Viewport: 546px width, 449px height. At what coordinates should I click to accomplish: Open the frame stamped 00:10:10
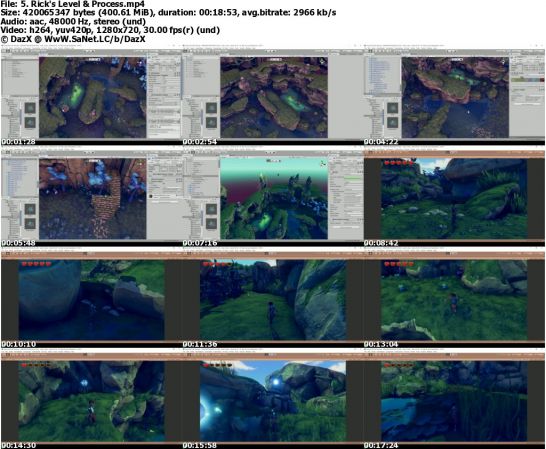click(91, 297)
